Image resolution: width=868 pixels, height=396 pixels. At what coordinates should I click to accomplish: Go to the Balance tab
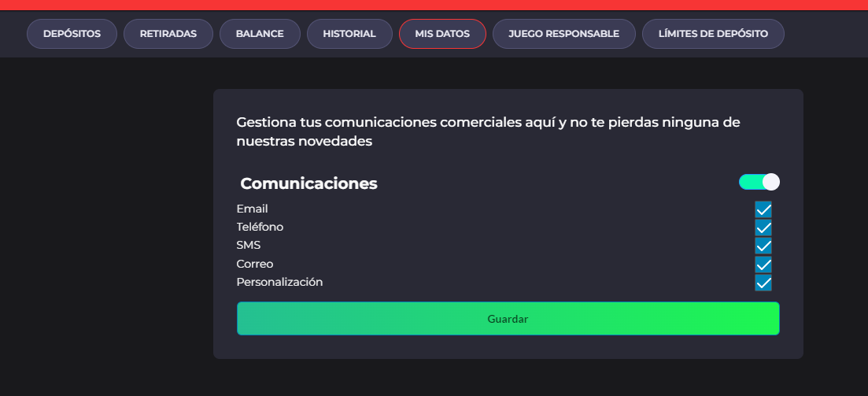259,34
